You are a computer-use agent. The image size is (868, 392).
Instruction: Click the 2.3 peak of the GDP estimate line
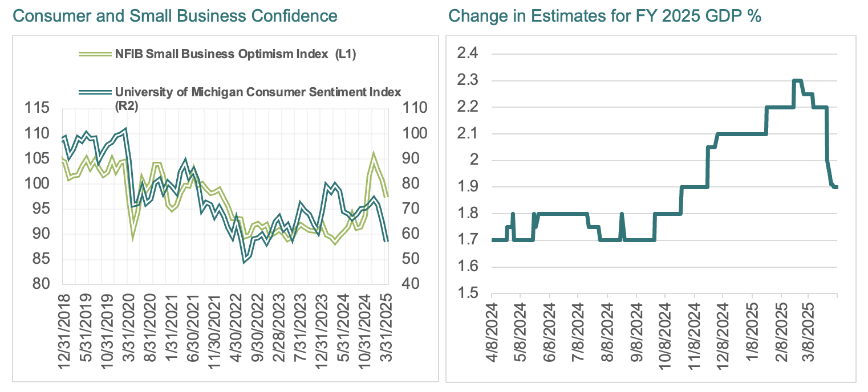tap(797, 80)
